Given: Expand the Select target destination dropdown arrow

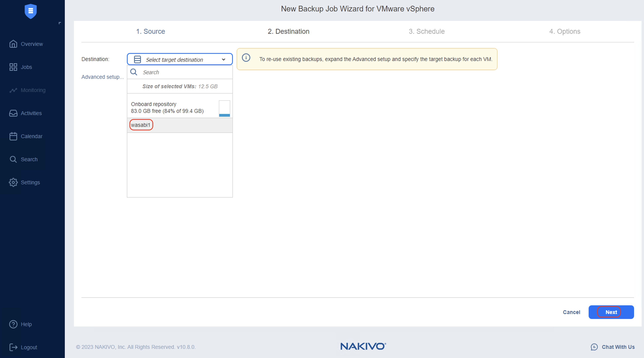Looking at the screenshot, I should pyautogui.click(x=224, y=59).
